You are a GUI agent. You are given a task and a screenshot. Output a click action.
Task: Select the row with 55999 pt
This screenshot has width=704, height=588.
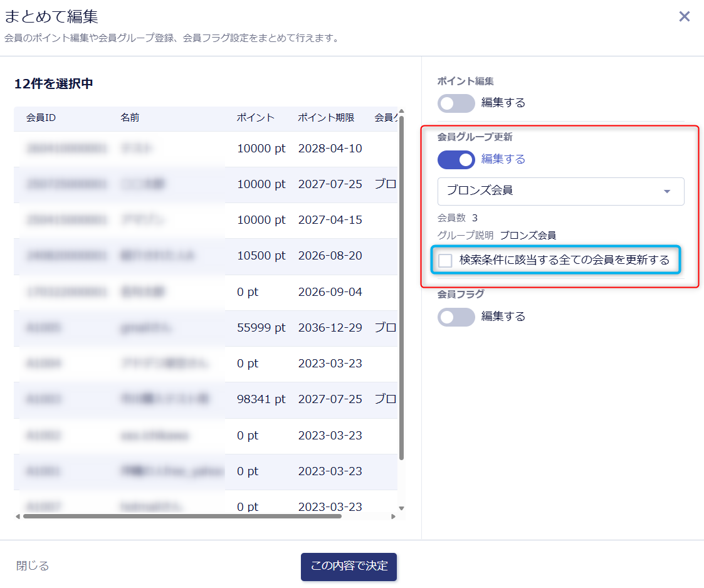[x=206, y=328]
